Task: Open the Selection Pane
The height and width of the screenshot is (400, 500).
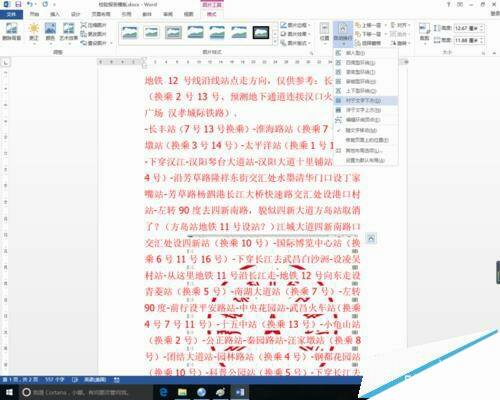Action: pyautogui.click(x=368, y=43)
